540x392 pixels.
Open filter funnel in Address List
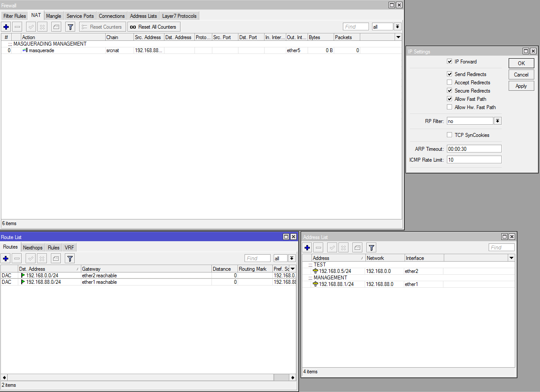371,248
